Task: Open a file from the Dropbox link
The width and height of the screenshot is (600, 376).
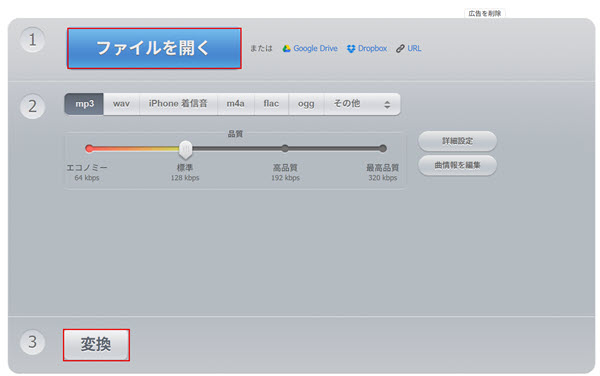Action: tap(372, 49)
